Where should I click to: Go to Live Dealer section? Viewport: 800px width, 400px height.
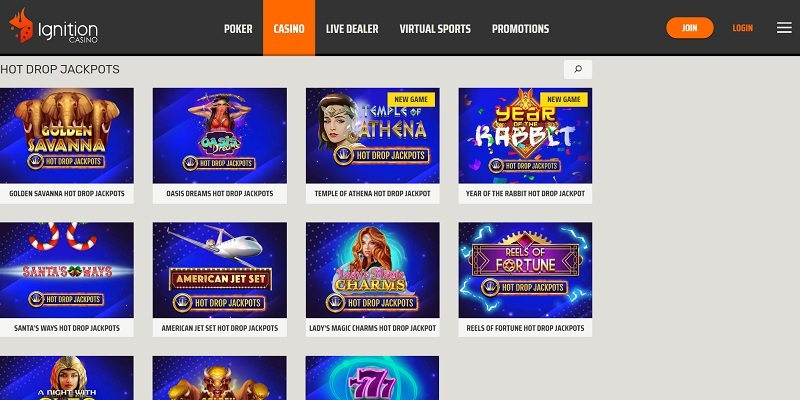coord(352,29)
